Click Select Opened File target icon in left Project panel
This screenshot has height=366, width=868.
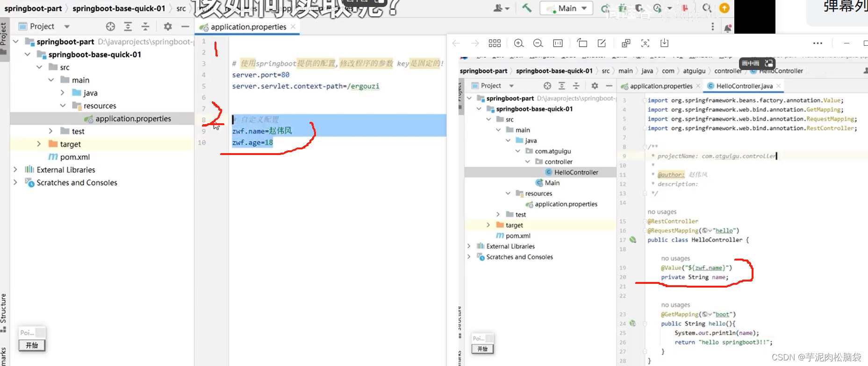(110, 27)
